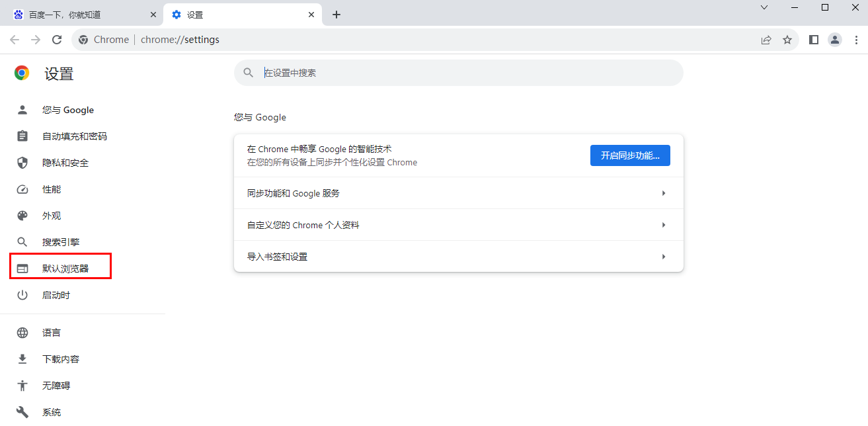Open the side panel icon

point(814,40)
